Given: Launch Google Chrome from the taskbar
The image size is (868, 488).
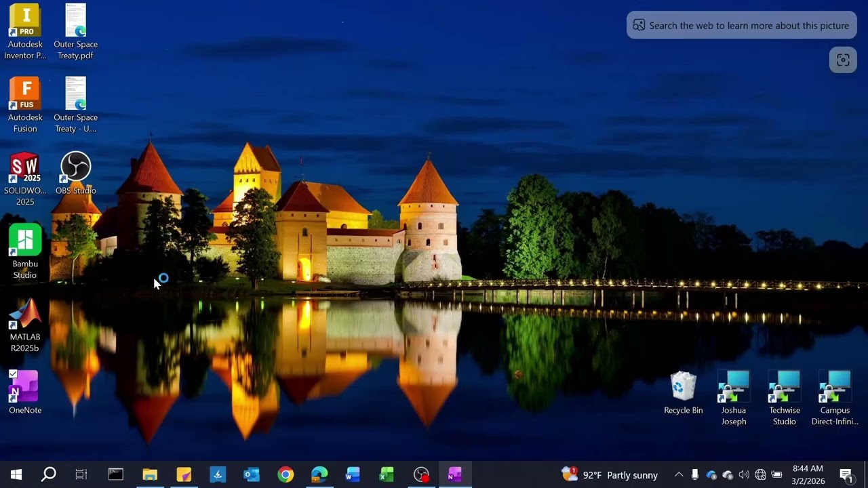Looking at the screenshot, I should pyautogui.click(x=285, y=474).
